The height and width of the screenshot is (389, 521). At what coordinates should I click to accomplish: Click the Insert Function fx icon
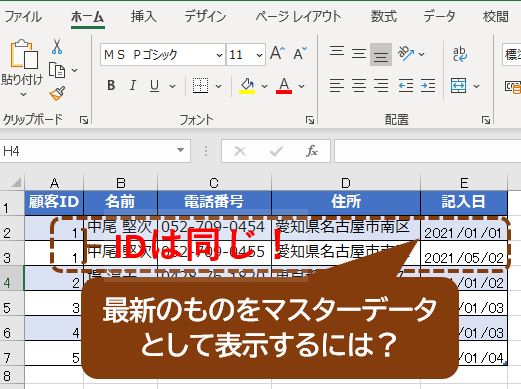point(311,151)
